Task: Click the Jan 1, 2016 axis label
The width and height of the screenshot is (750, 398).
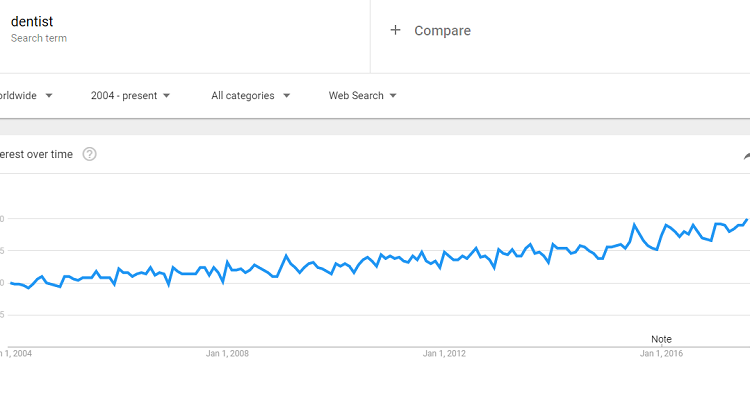Action: [x=662, y=354]
